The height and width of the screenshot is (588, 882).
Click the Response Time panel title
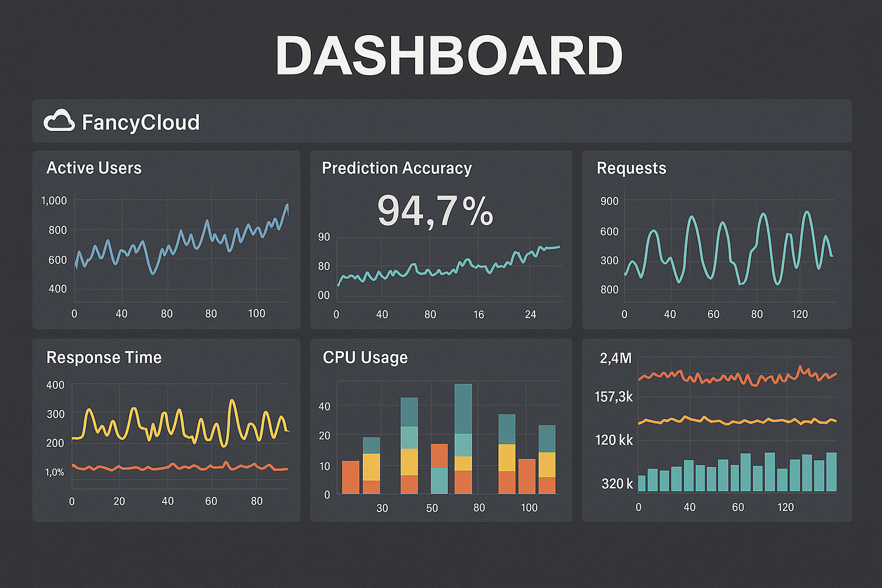(104, 357)
